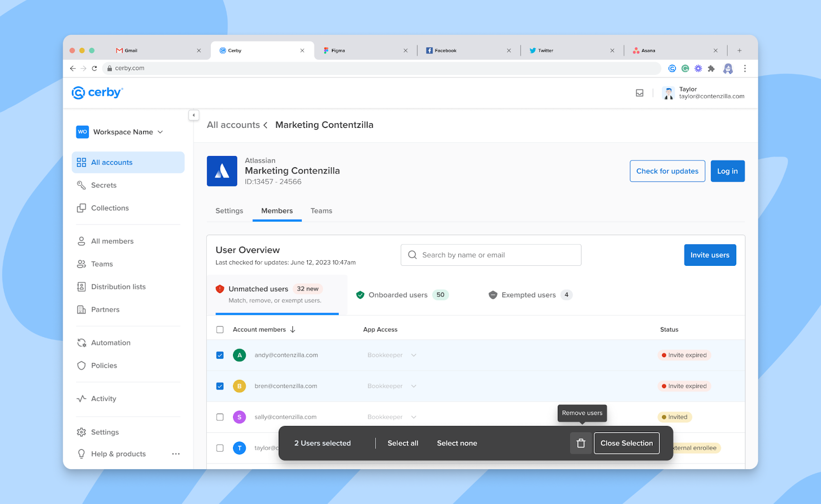The height and width of the screenshot is (504, 821).
Task: Open the Policies shield icon
Action: tap(81, 365)
